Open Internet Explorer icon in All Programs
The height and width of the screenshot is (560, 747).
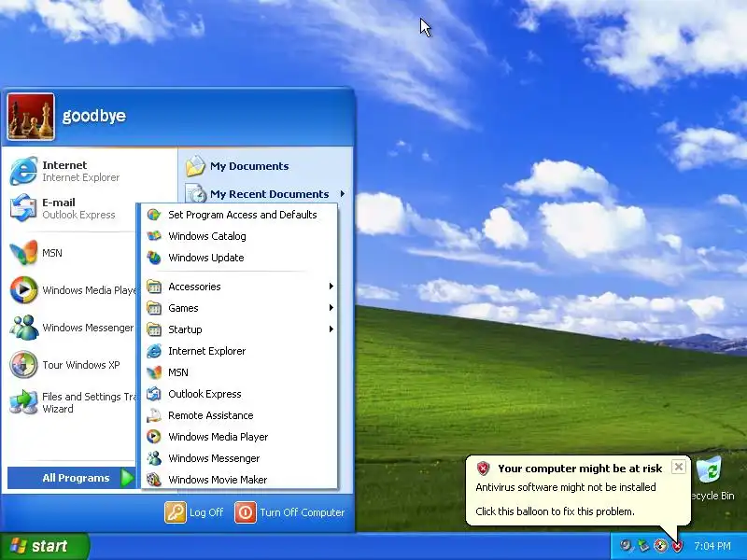pyautogui.click(x=154, y=351)
